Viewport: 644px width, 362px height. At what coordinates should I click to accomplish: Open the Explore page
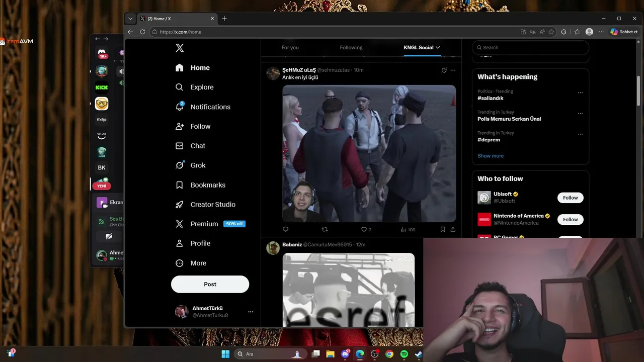click(x=195, y=87)
